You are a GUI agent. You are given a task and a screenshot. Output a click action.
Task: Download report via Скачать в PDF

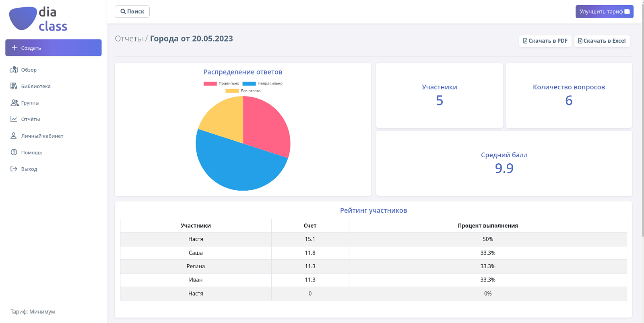pos(545,41)
